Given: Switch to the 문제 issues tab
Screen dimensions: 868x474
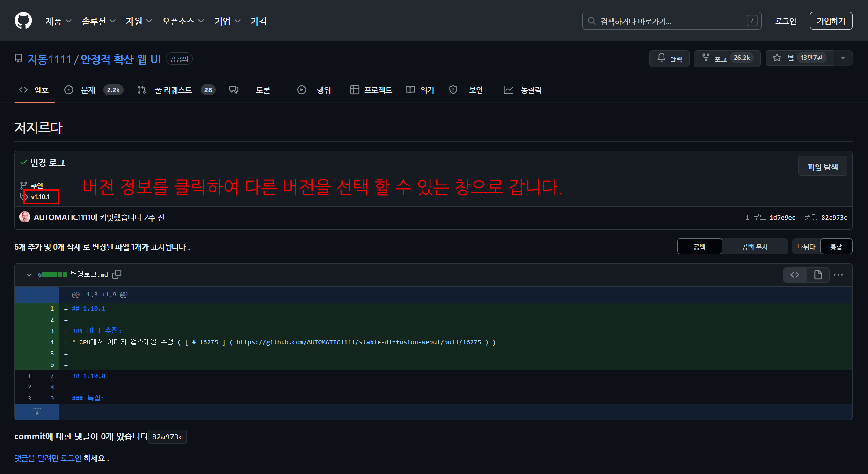Looking at the screenshot, I should pos(93,89).
